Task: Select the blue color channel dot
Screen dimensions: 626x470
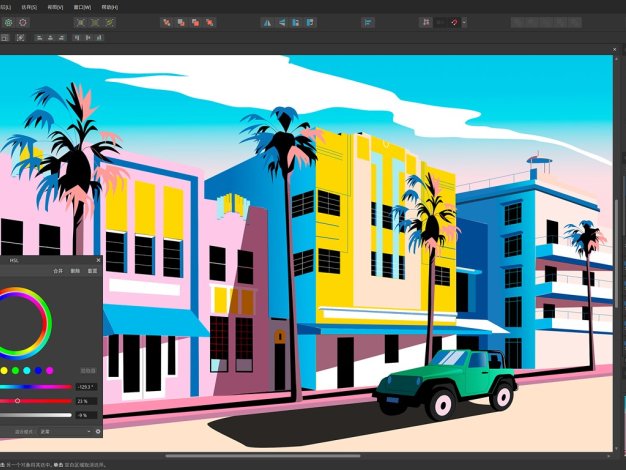Action: [x=38, y=371]
